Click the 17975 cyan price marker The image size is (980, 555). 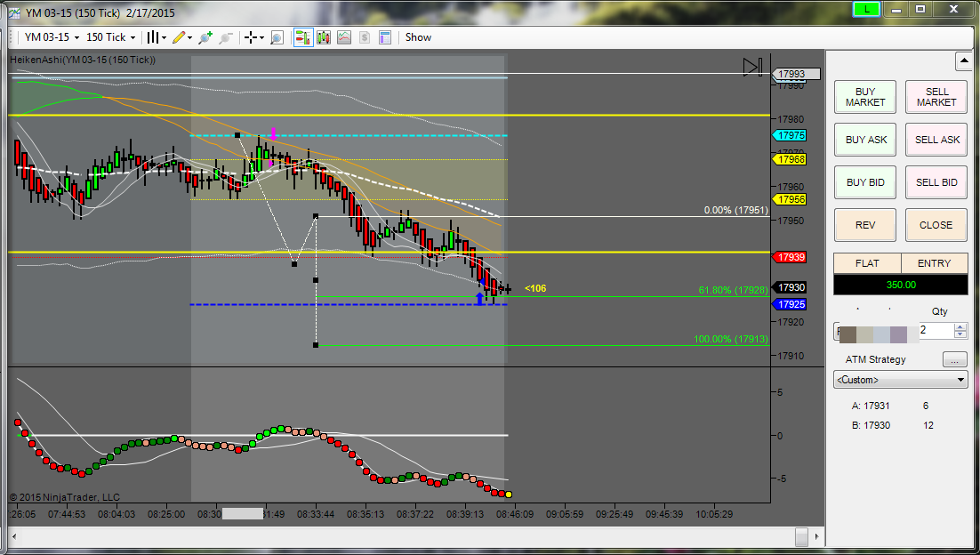coord(790,135)
